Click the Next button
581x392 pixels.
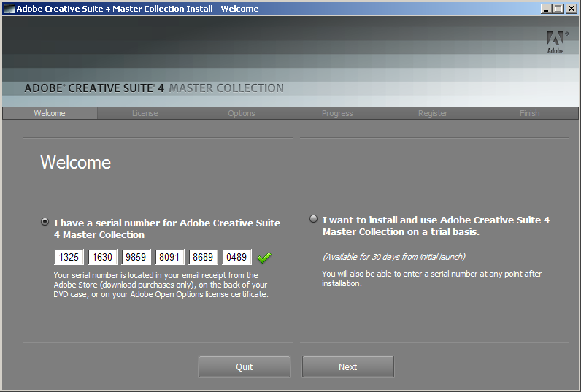pyautogui.click(x=348, y=366)
